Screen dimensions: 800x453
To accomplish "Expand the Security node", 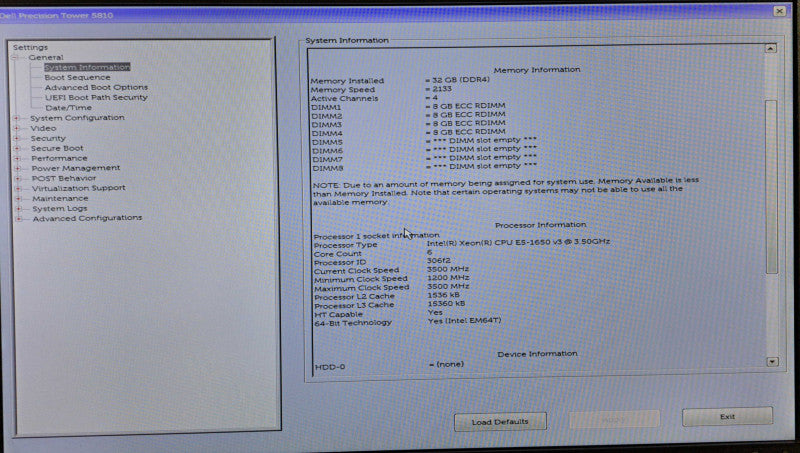I will point(16,138).
